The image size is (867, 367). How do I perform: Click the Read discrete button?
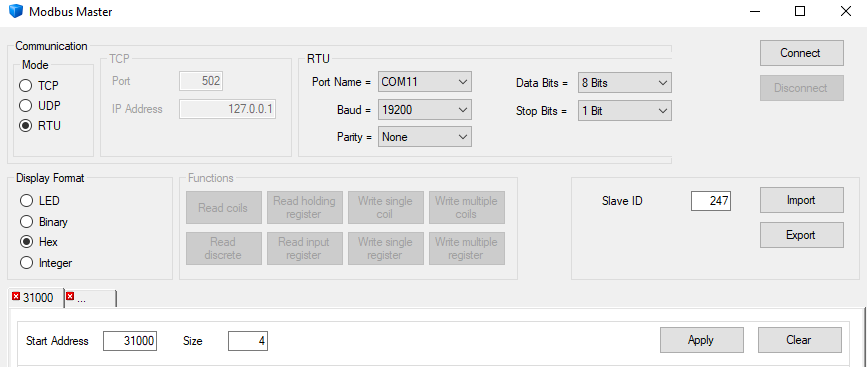[x=223, y=249]
